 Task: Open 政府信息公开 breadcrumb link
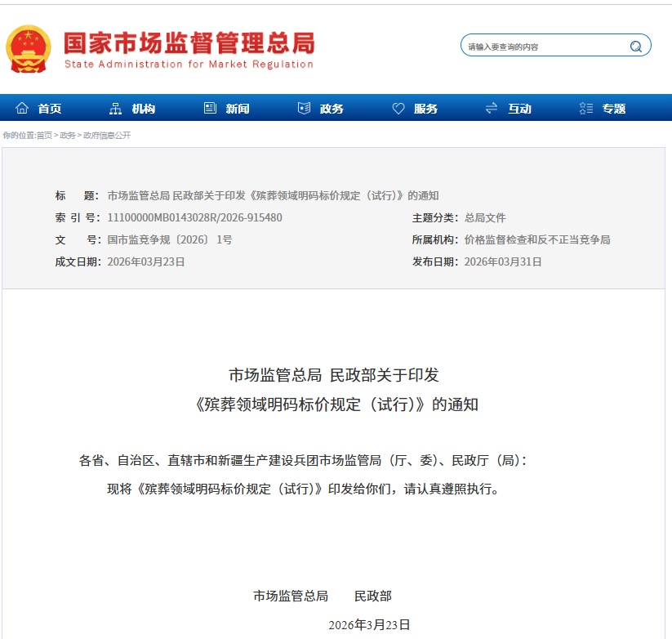pos(107,136)
